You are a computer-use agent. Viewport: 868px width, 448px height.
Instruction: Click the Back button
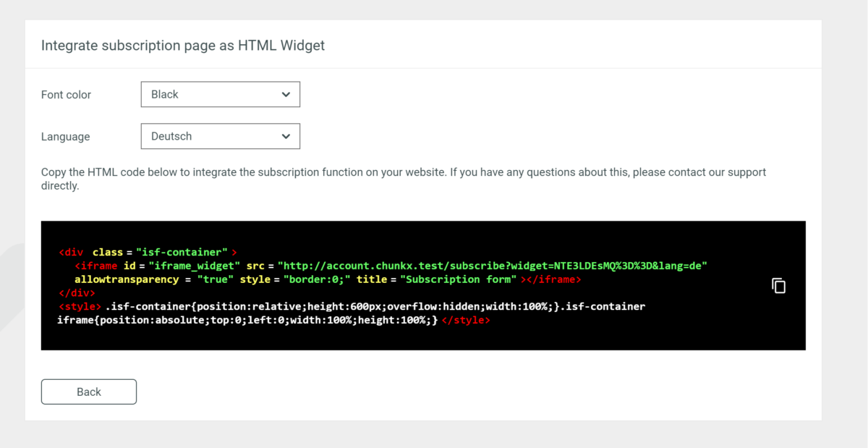88,392
